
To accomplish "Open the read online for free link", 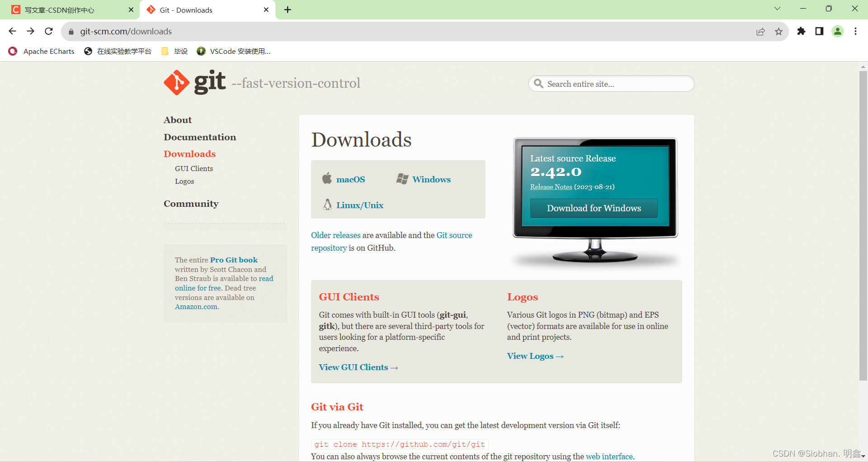I will click(224, 283).
